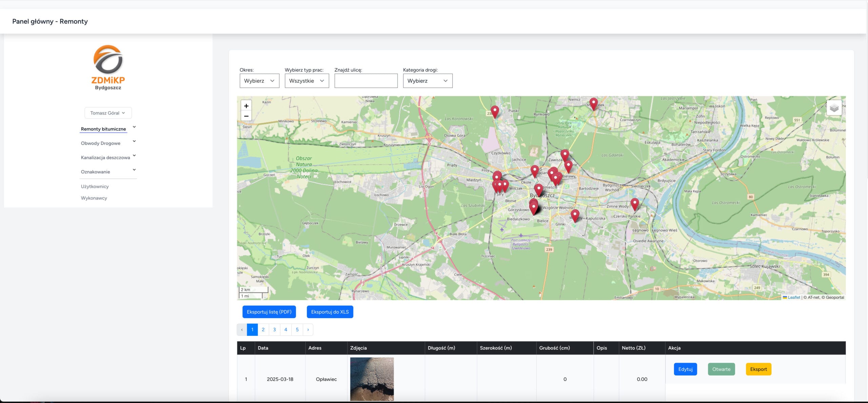Expand the Obwody Drogowe menu section
868x403 pixels.
101,143
